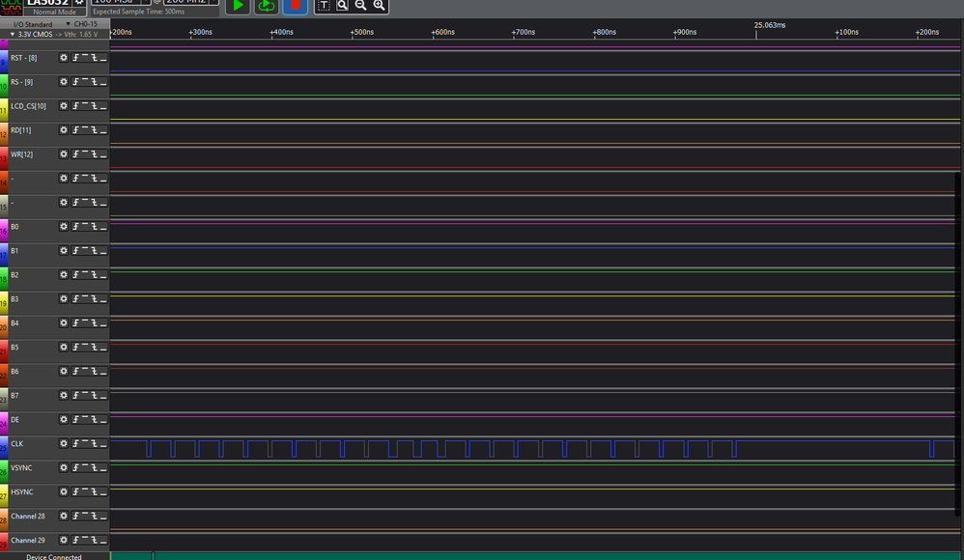The width and height of the screenshot is (964, 560).
Task: Zoom out the waveform view
Action: point(361,6)
